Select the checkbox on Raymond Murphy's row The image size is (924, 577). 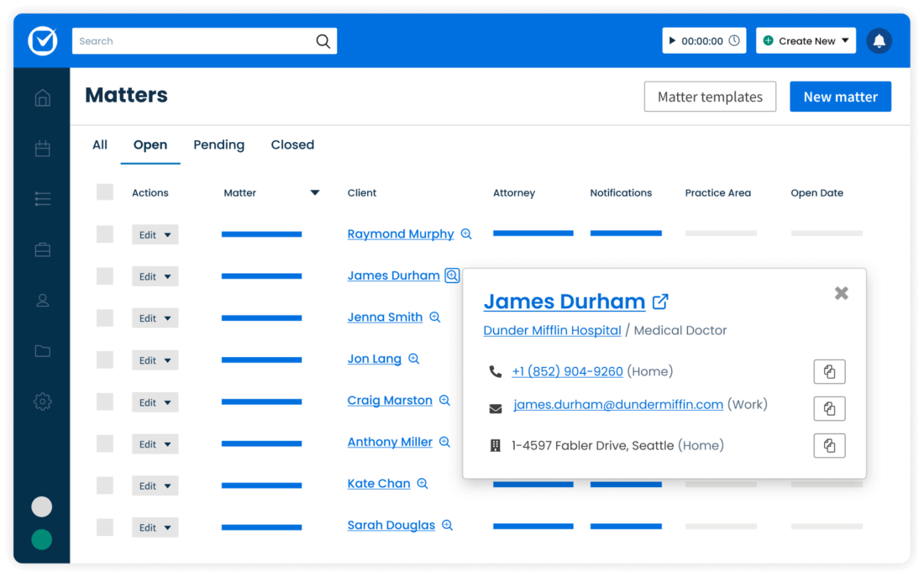(104, 233)
